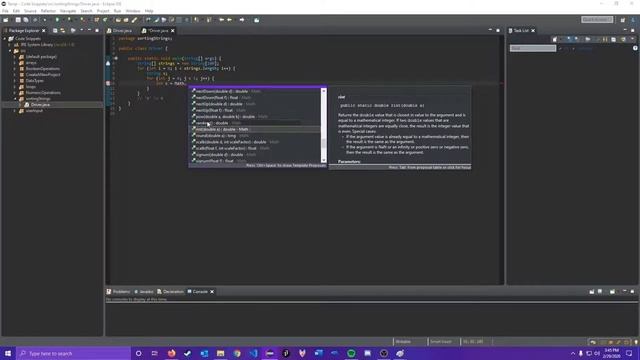Choose pow(double a, double b) proposal
The width and height of the screenshot is (640, 360).
pos(256,116)
